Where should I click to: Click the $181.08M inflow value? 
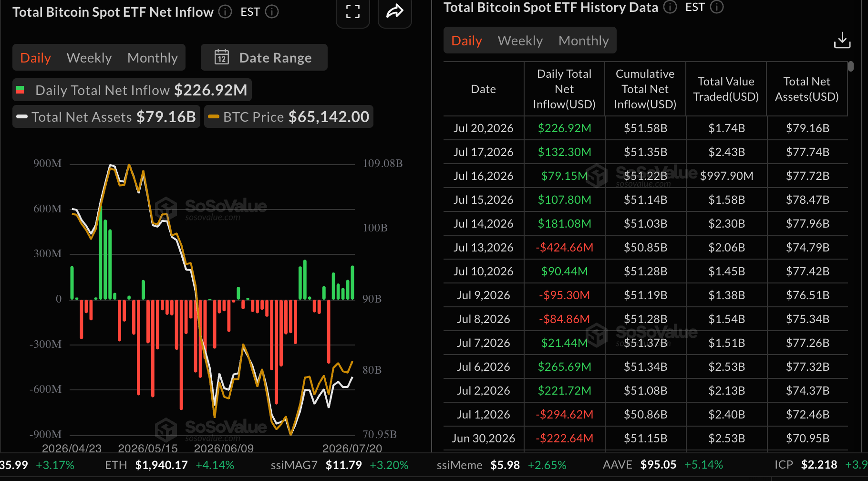tap(565, 224)
